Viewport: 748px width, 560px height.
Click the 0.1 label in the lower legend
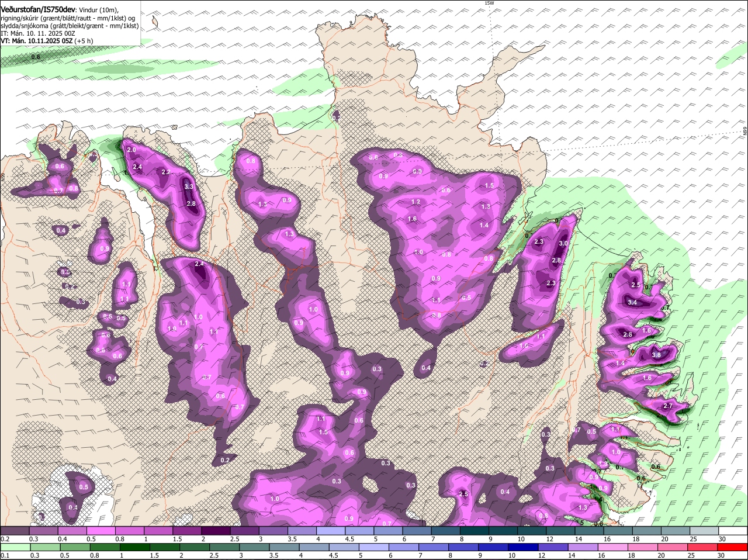pos(5,555)
